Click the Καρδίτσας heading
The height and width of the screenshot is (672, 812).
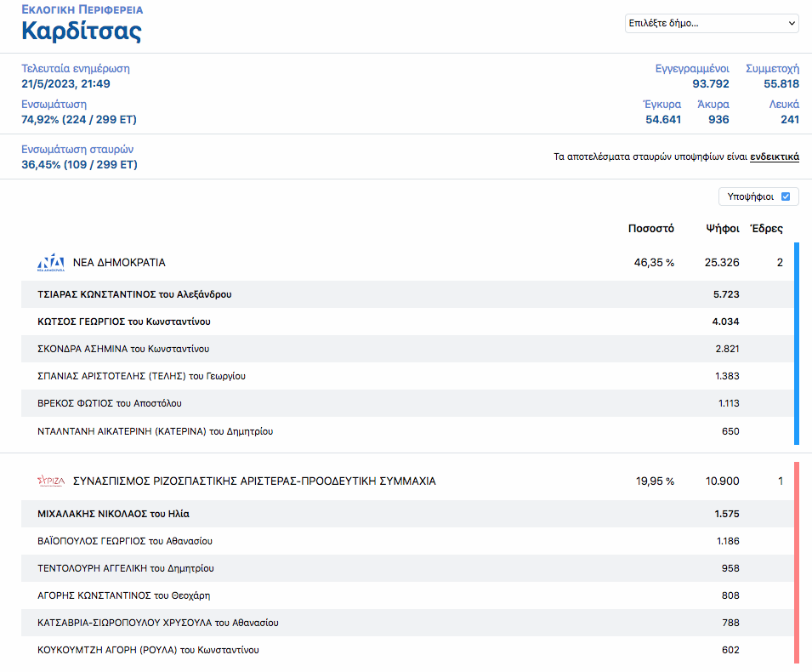point(82,31)
